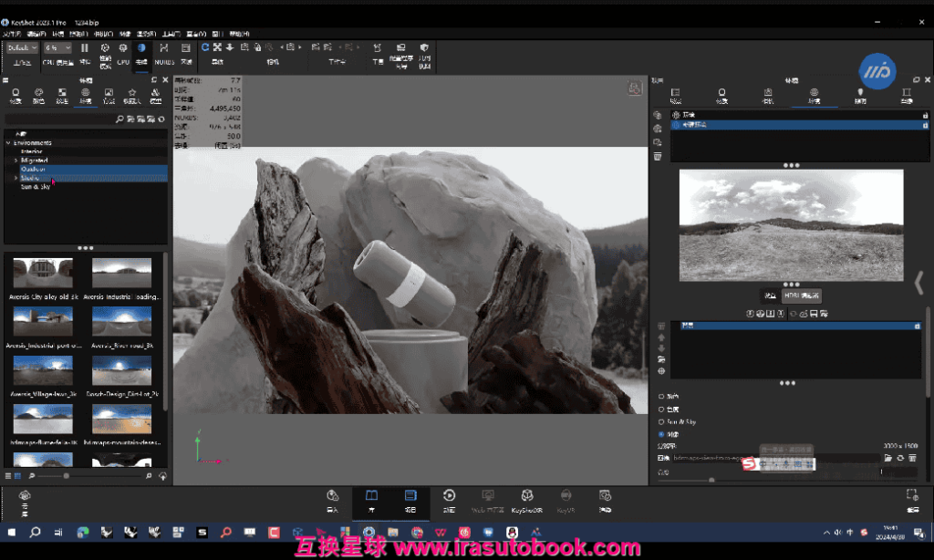
Task: Expand the Studio folder
Action: pos(16,178)
